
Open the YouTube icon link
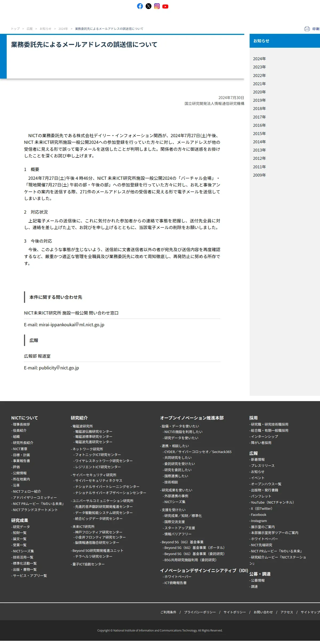click(x=165, y=6)
